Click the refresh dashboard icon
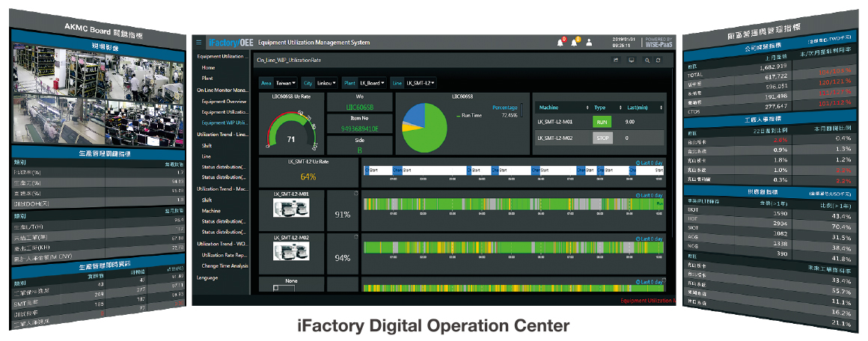The image size is (868, 341). [x=658, y=60]
